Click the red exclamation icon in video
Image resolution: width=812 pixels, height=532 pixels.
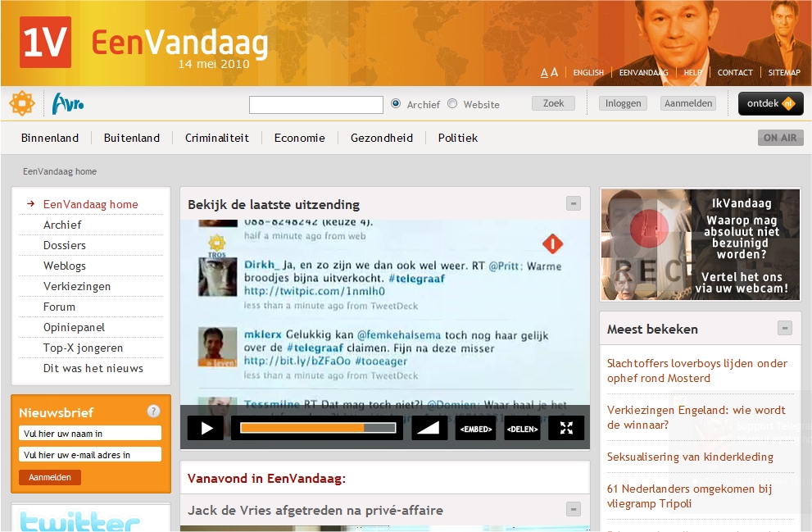coord(552,243)
